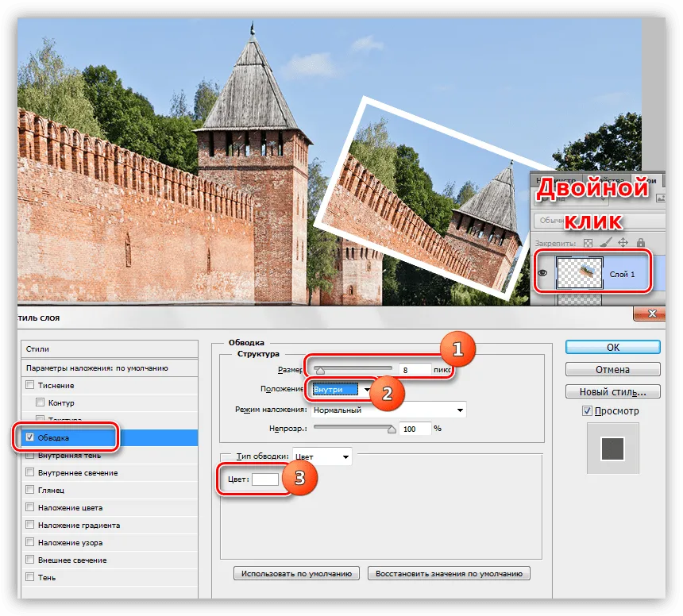Click Использовать по умолчанию button
This screenshot has width=683, height=616.
pyautogui.click(x=296, y=574)
